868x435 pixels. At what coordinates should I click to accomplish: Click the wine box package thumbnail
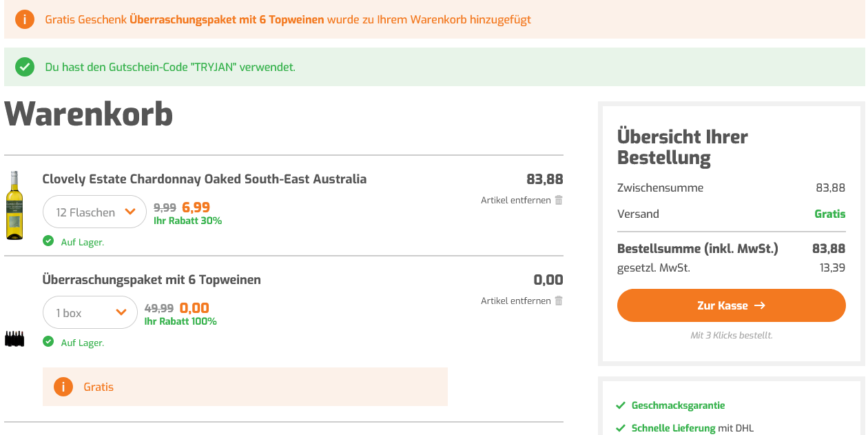click(14, 338)
